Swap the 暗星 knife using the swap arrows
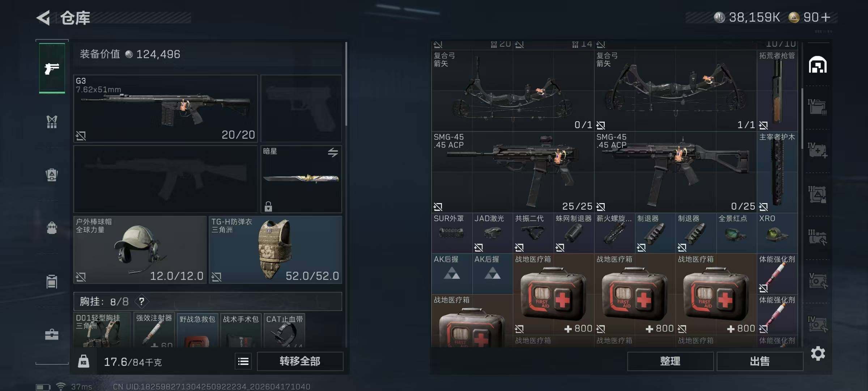Image resolution: width=868 pixels, height=391 pixels. [x=333, y=152]
